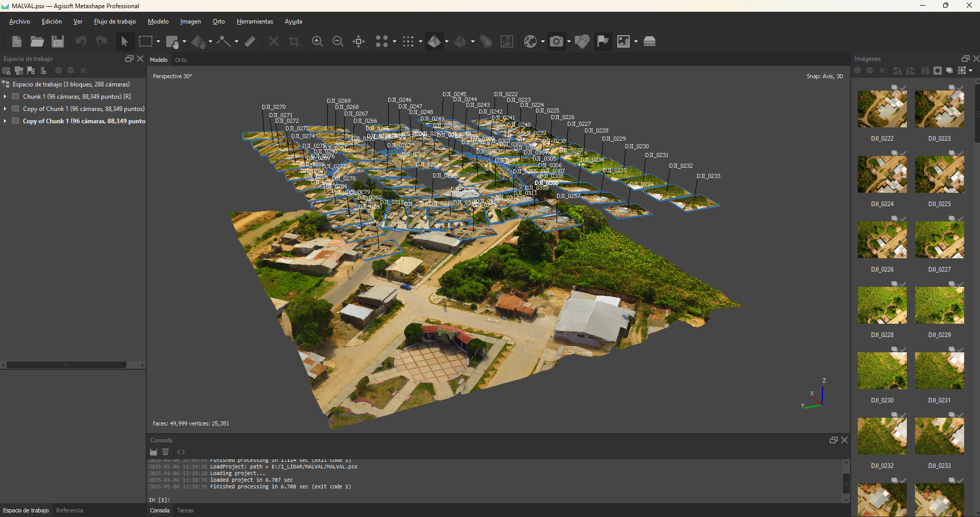This screenshot has width=980, height=517.
Task: Switch to the Orto view tab
Action: coord(181,60)
